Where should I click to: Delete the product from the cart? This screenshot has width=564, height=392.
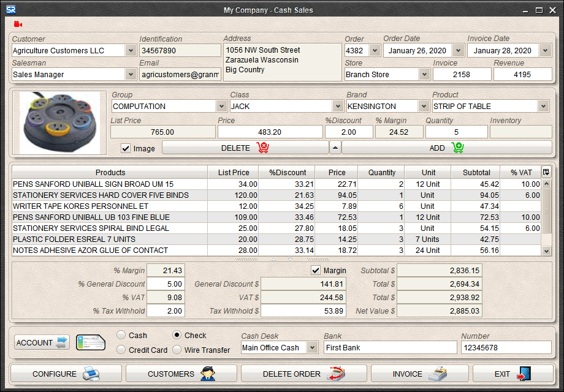[245, 148]
